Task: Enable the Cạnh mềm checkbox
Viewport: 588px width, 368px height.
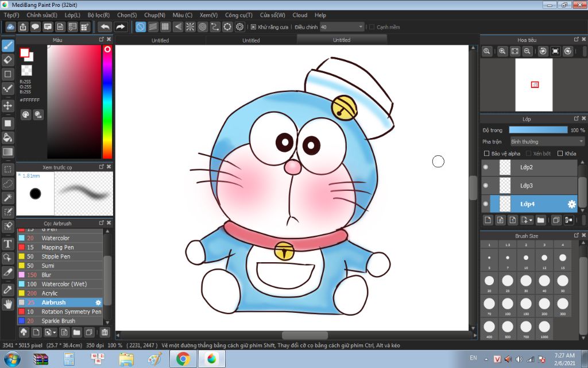Action: 372,27
